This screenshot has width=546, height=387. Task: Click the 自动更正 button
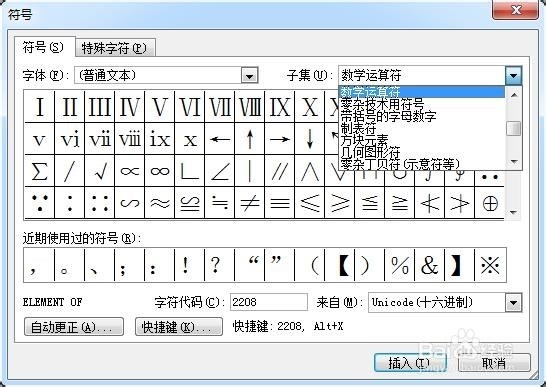74,327
